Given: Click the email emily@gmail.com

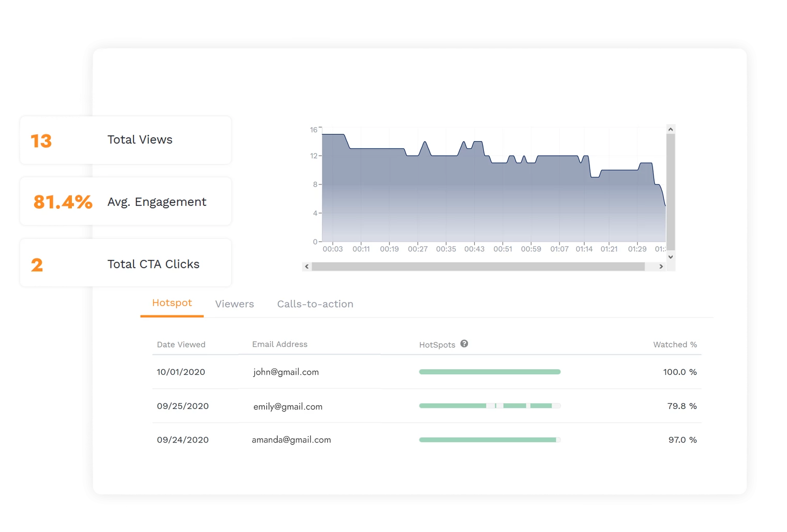Looking at the screenshot, I should (x=288, y=407).
